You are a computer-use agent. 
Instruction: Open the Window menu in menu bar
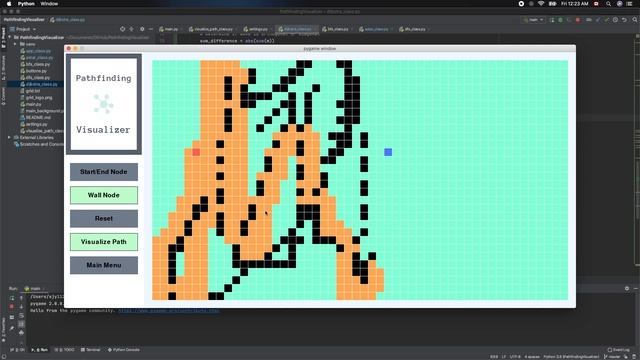[49, 4]
